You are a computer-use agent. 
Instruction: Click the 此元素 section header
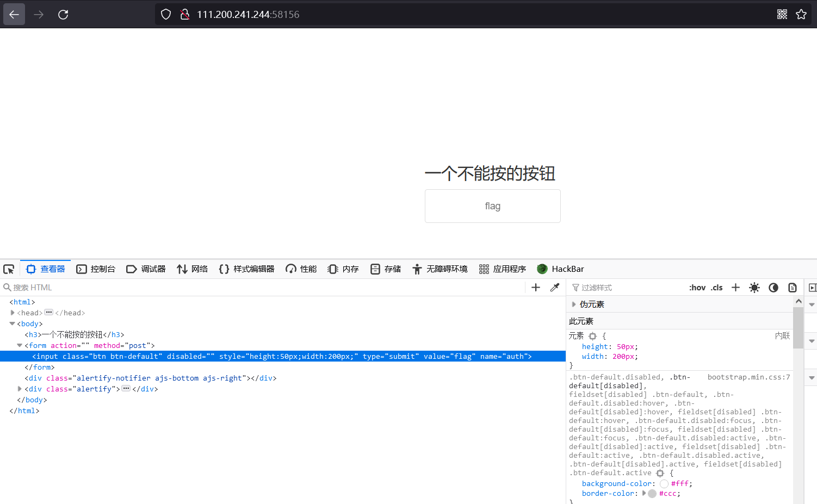point(680,321)
